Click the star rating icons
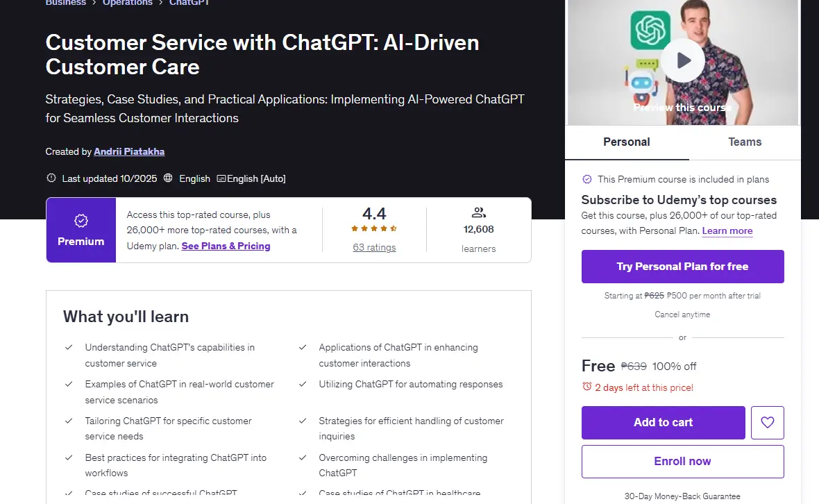Screen dimensions: 819x504 pos(374,228)
